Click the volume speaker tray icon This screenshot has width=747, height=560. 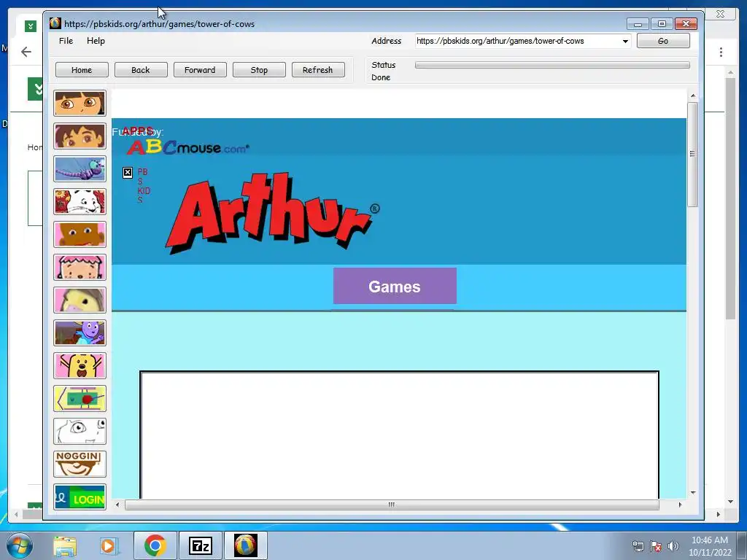[673, 546]
